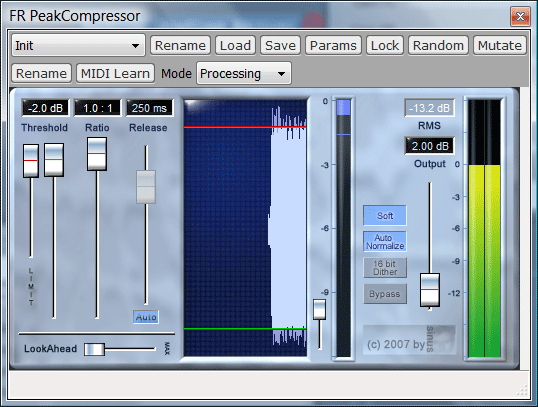Click the Random button
This screenshot has height=407, width=538.
[438, 45]
